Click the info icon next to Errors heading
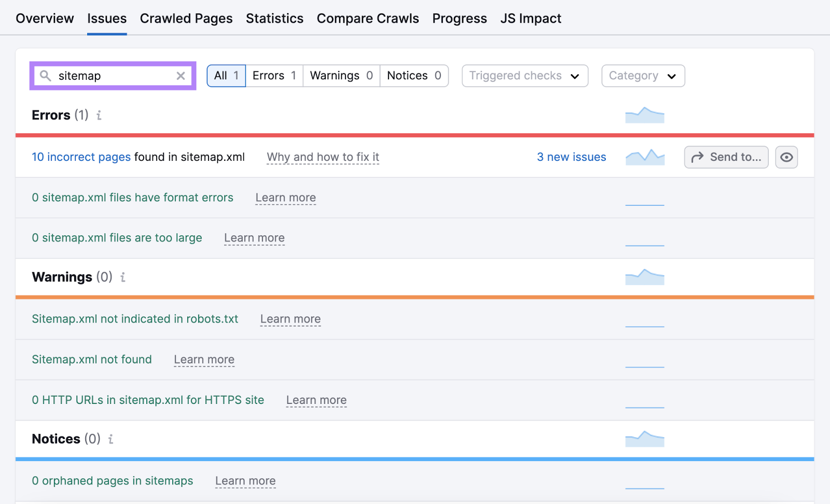Image resolution: width=830 pixels, height=504 pixels. coord(99,116)
